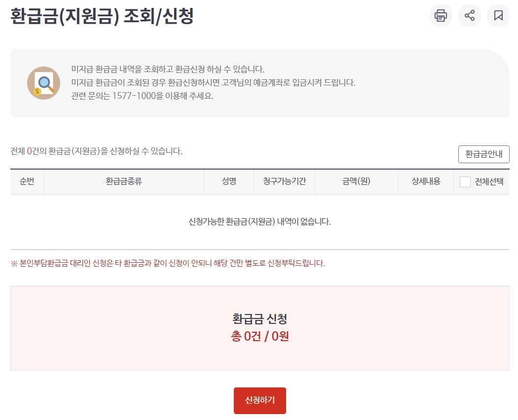Screen dimensions: 518x420
Task: Click the 총 0건 / 0원 text
Action: pyautogui.click(x=260, y=336)
